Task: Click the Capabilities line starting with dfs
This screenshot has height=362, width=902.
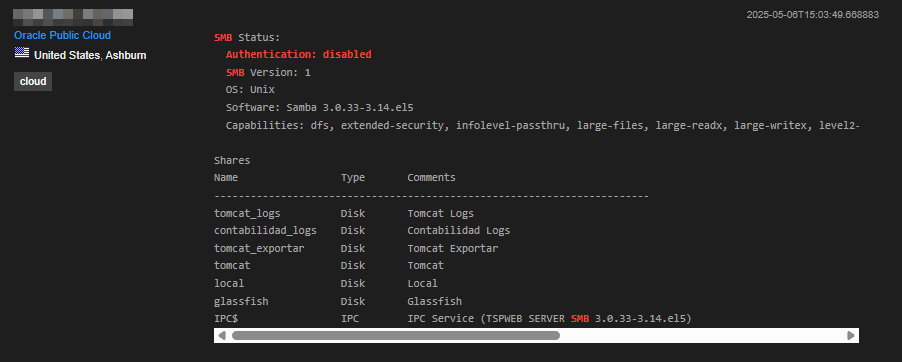Action: pos(542,125)
